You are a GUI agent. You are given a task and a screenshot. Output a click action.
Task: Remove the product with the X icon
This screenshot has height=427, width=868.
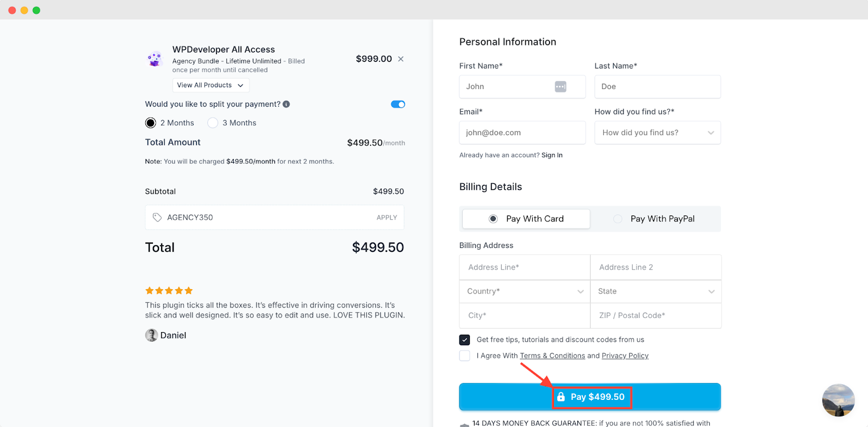pyautogui.click(x=401, y=59)
